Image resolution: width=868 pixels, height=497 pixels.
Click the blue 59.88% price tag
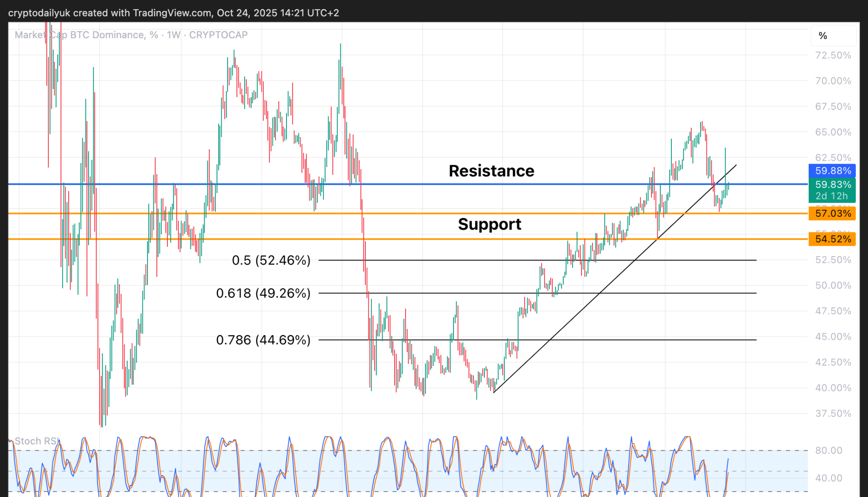tap(832, 171)
